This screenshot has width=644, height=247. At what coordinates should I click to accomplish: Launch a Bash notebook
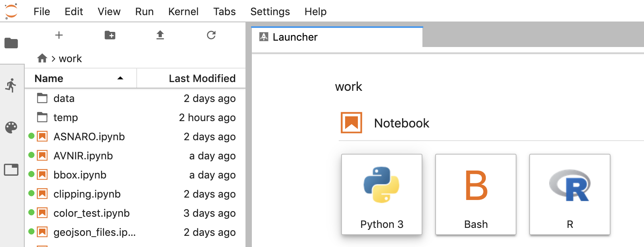(476, 194)
